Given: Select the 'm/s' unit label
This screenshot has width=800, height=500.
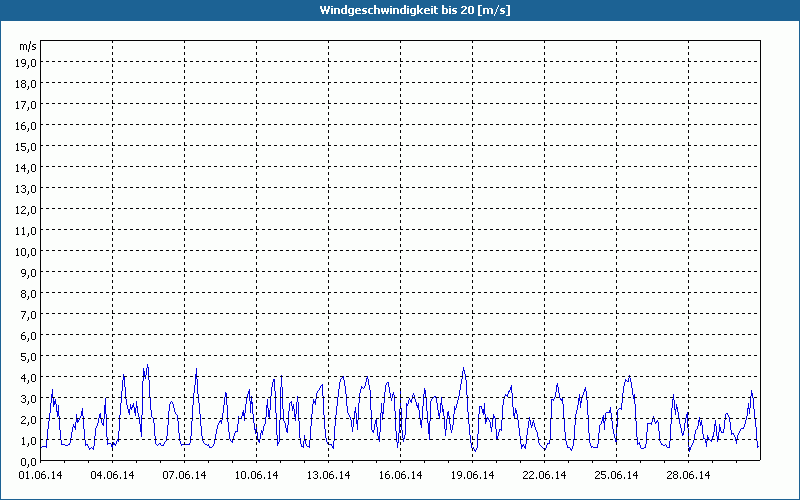Looking at the screenshot, I should [x=28, y=46].
